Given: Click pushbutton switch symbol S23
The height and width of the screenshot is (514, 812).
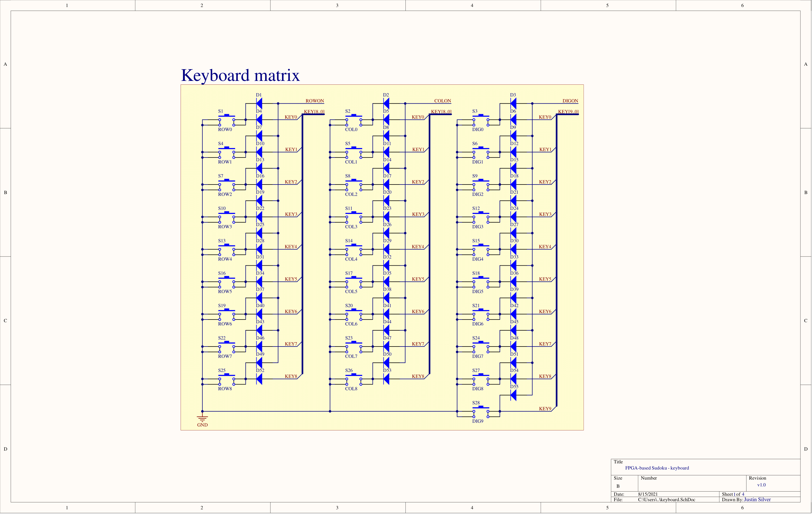Looking at the screenshot, I should tap(354, 347).
